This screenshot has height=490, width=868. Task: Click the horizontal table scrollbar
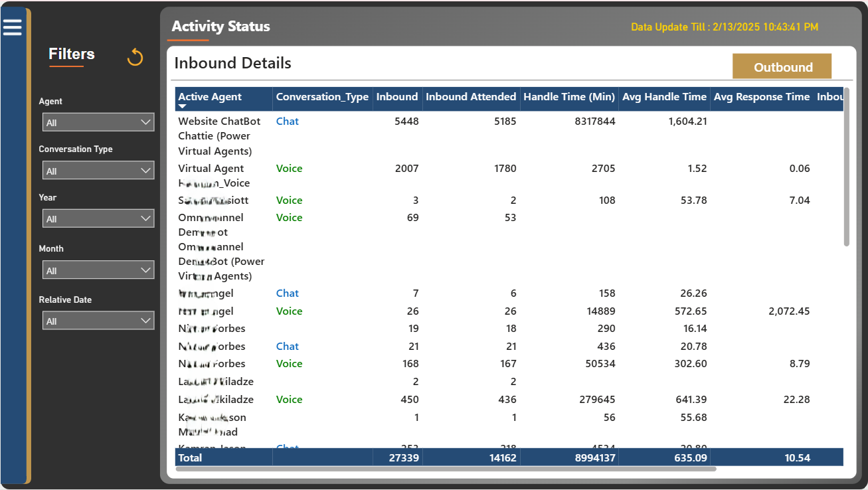(446, 469)
